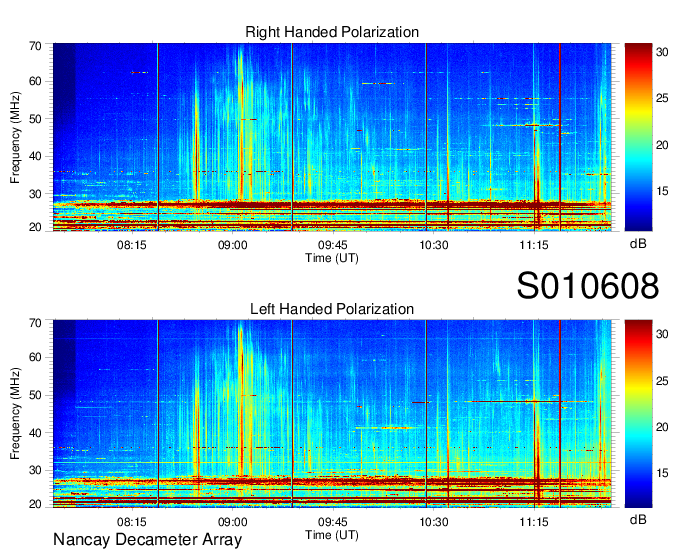Click the 11:15 tick label under the top plot
Viewport: 680px width, 552px height.
point(534,245)
